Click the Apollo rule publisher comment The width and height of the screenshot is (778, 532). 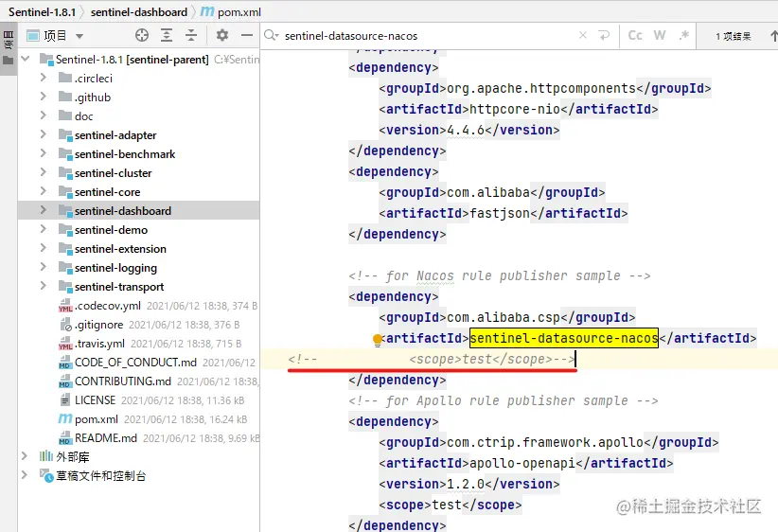point(504,400)
